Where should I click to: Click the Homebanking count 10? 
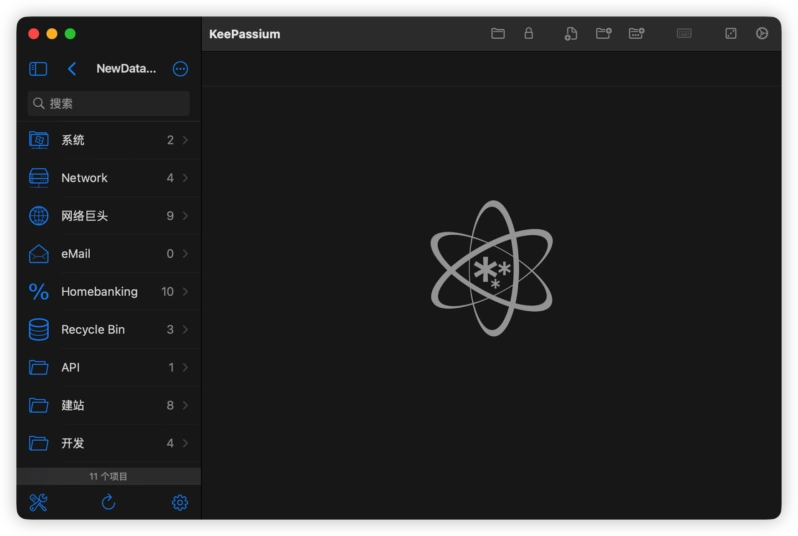point(167,292)
